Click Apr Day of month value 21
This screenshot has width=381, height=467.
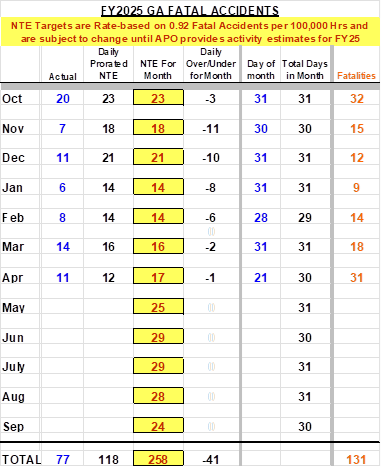tap(261, 277)
